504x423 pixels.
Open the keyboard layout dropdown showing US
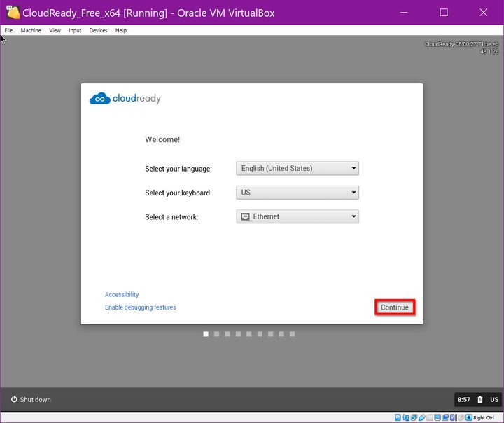[297, 193]
